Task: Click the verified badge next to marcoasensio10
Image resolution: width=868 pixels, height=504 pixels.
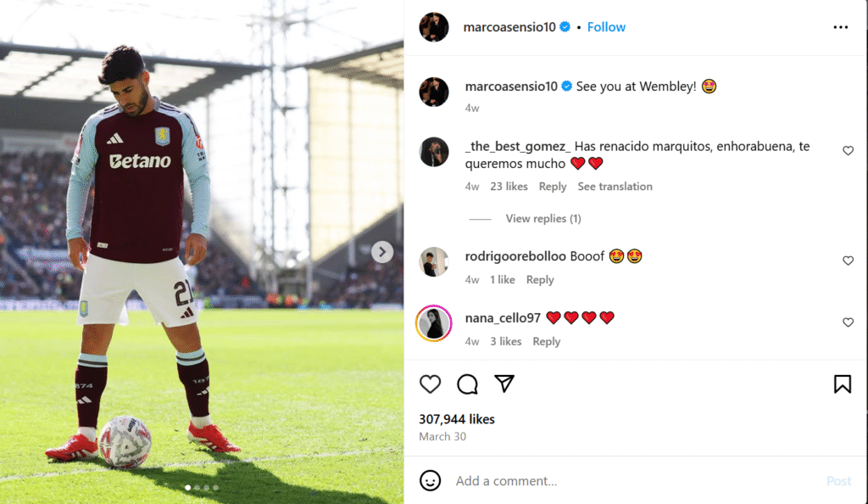Action: 563,26
